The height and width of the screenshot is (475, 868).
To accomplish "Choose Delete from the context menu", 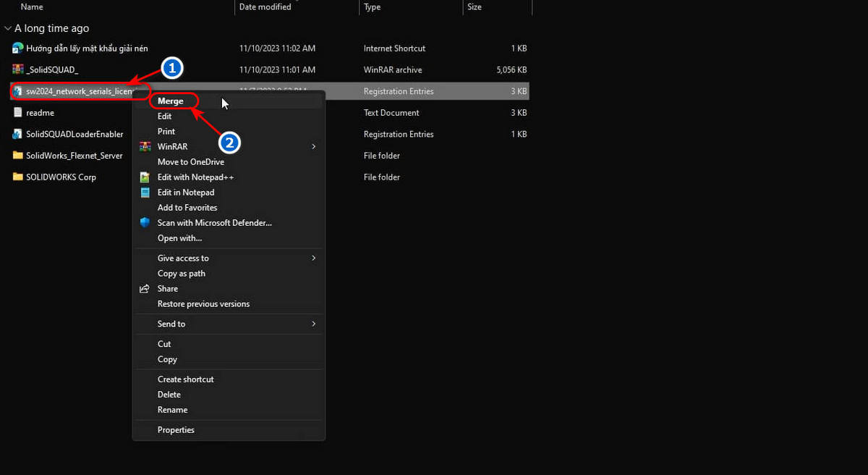I will (169, 395).
